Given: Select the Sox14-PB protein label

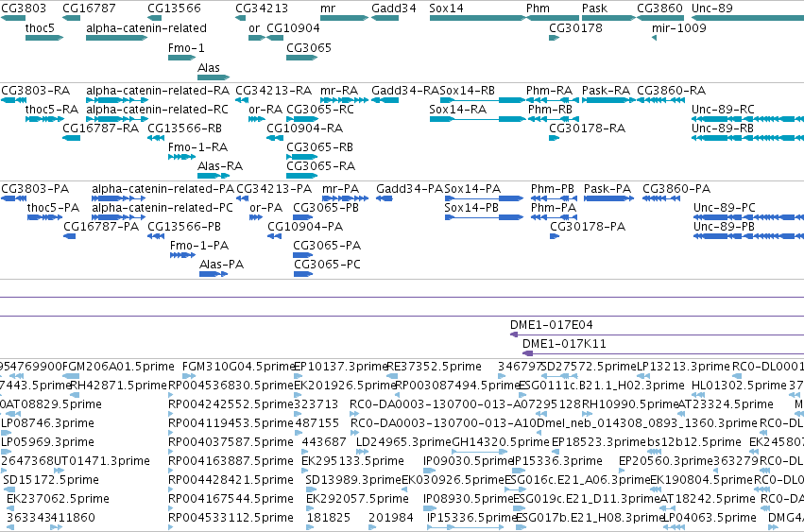Looking at the screenshot, I should click(471, 208).
